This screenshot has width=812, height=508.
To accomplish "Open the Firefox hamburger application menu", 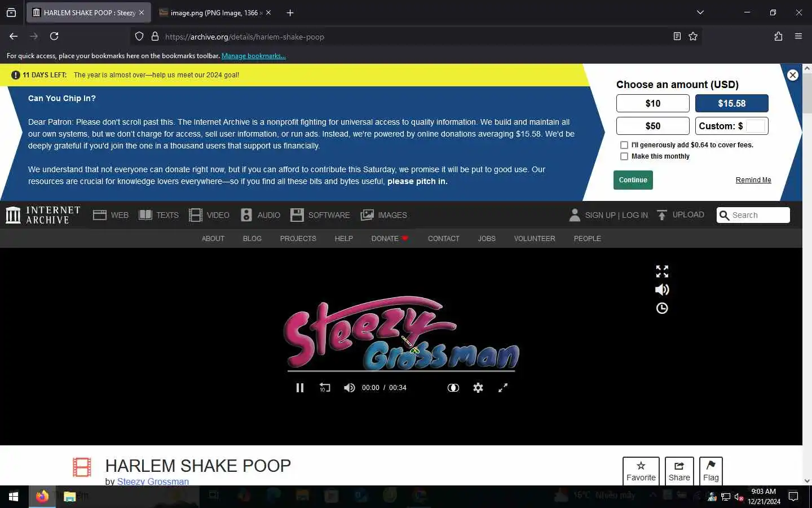I will click(x=798, y=36).
